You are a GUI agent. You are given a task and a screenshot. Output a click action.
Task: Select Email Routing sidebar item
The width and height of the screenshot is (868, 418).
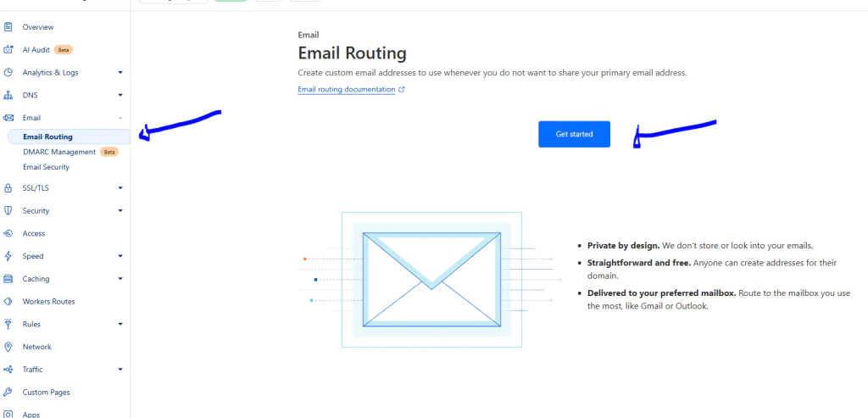[48, 137]
